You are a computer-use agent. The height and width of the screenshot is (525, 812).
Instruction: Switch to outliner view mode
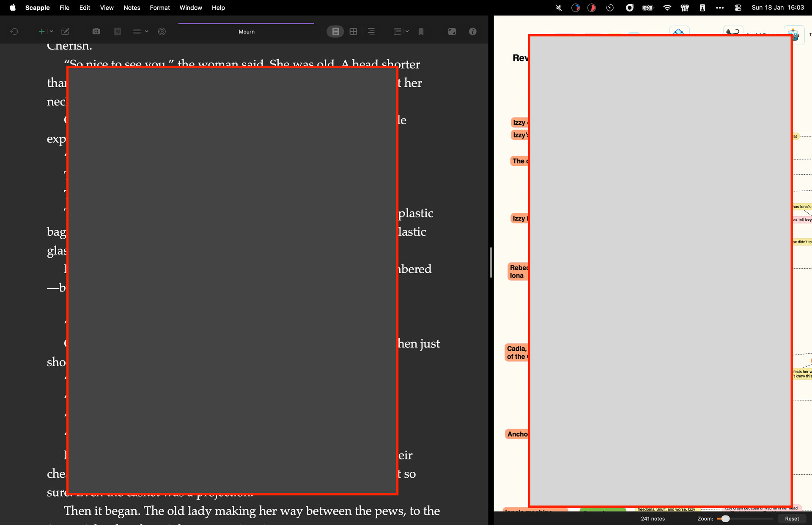(x=371, y=32)
